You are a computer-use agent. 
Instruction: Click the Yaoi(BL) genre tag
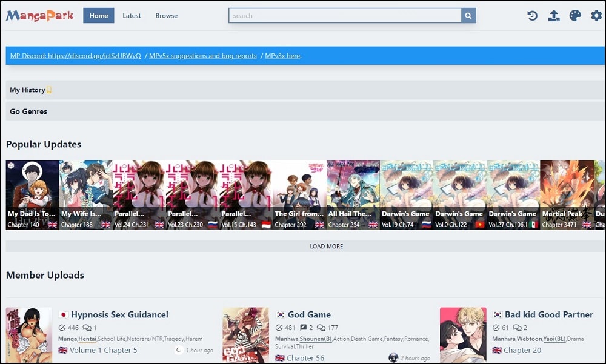pyautogui.click(x=554, y=339)
